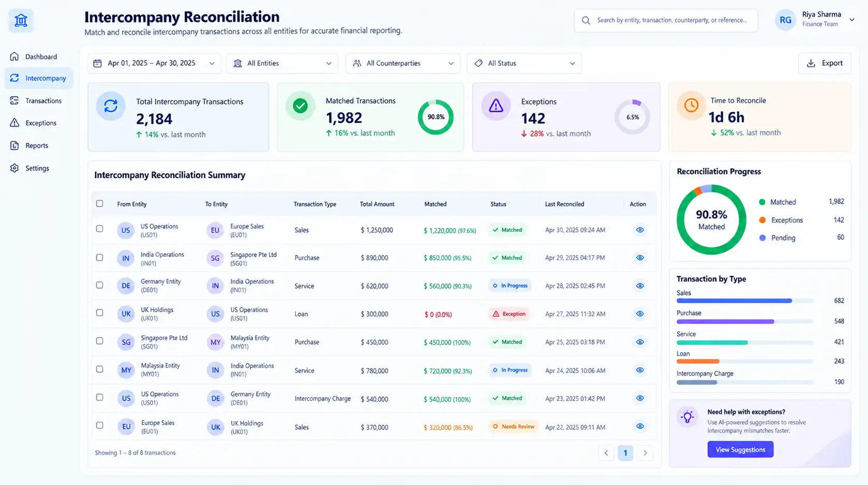Click the search magnifier icon

click(586, 20)
